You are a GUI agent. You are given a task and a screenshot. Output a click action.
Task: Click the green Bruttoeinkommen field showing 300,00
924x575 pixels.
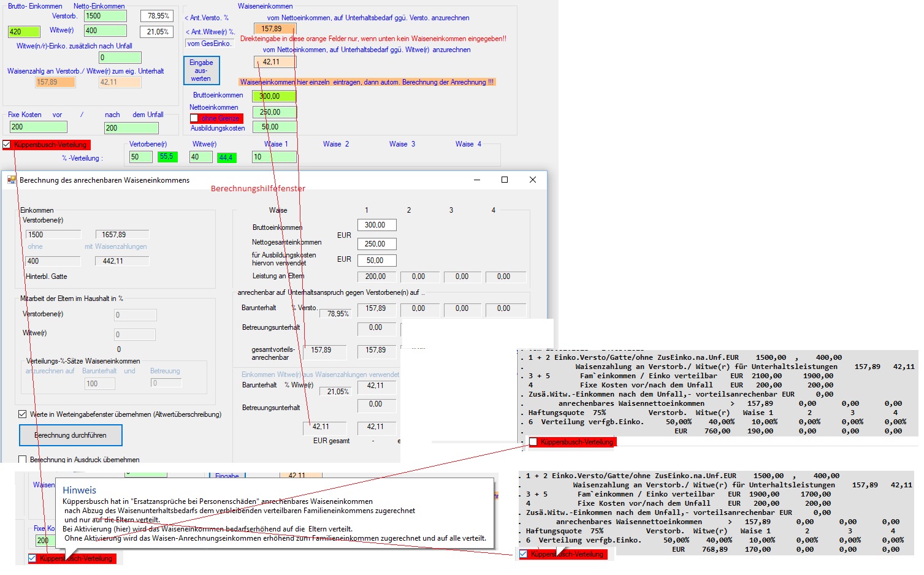click(274, 96)
